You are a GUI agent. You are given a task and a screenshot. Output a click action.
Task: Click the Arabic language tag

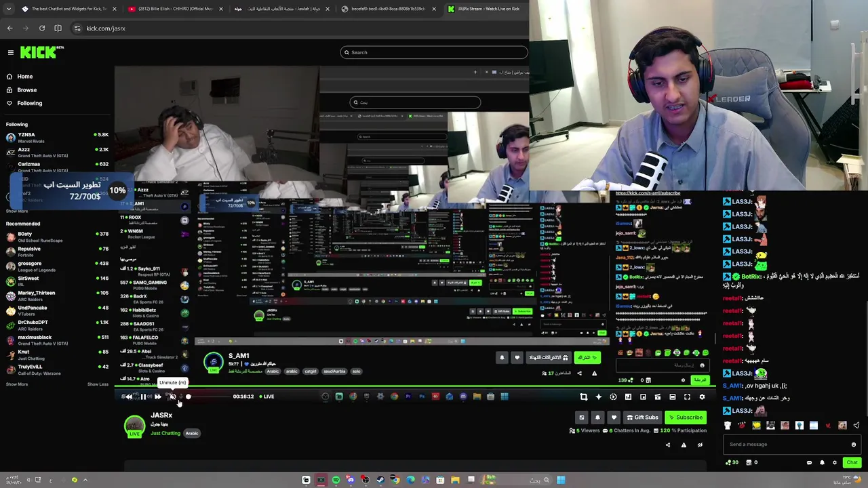tap(192, 433)
